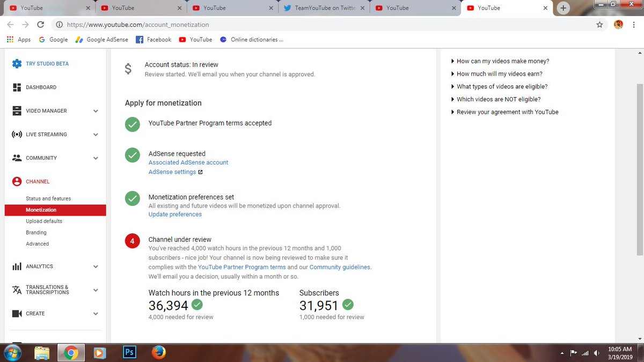This screenshot has height=362, width=644.
Task: Open the Google bookmark
Action: pyautogui.click(x=53, y=40)
